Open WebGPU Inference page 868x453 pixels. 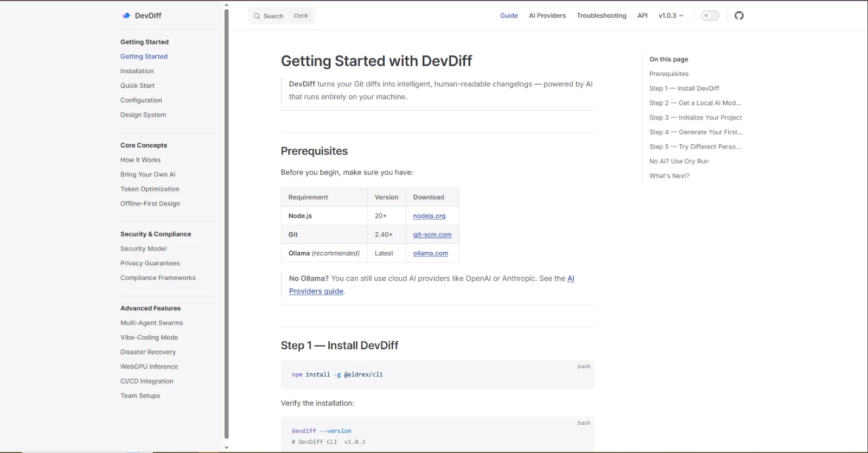[149, 367]
